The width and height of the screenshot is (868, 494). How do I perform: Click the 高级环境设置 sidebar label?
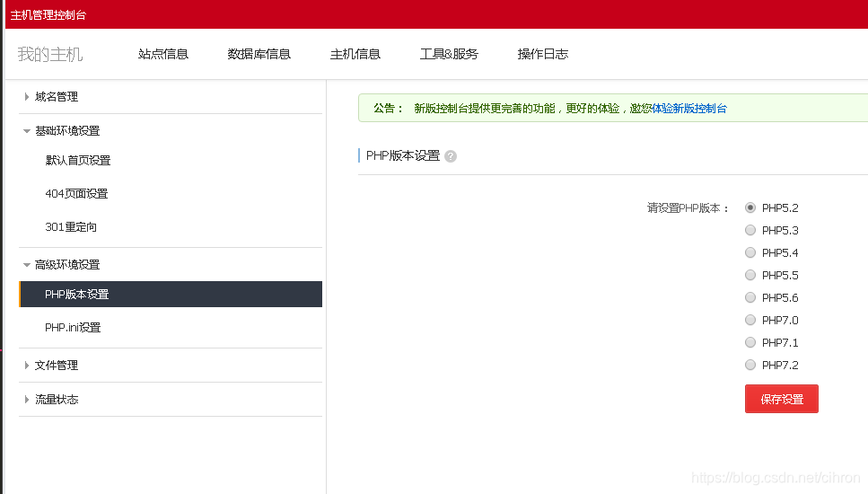67,265
